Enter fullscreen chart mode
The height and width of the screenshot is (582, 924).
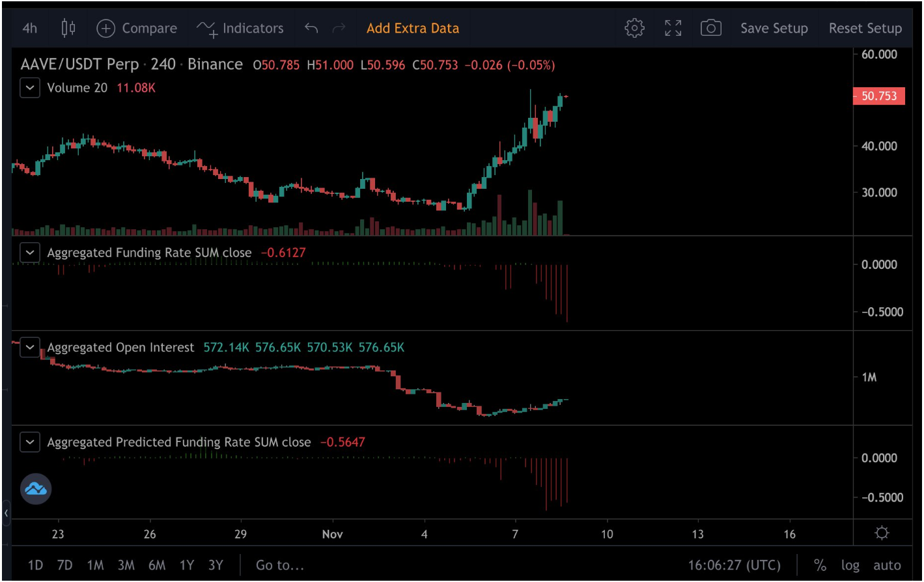pyautogui.click(x=673, y=28)
